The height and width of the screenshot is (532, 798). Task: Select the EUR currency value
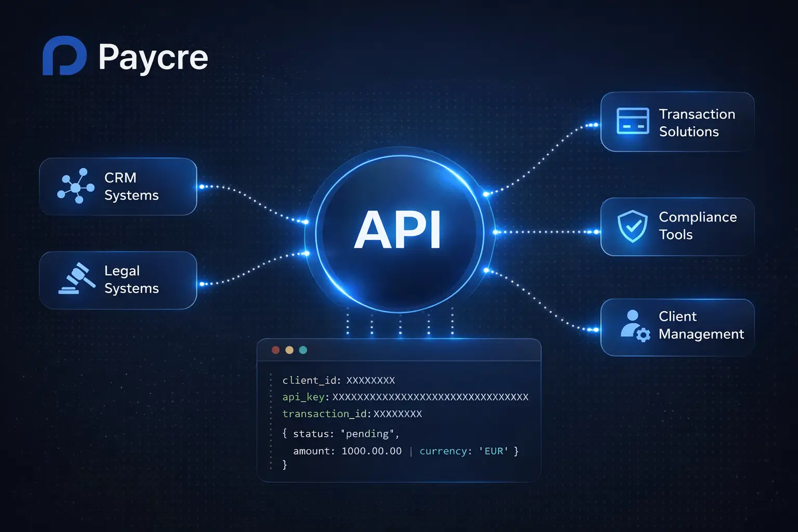(494, 451)
